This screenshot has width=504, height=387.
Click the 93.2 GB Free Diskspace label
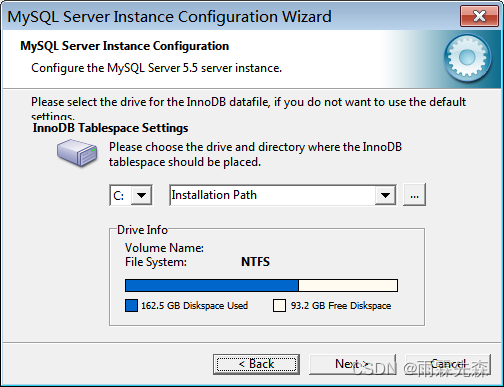click(x=341, y=306)
